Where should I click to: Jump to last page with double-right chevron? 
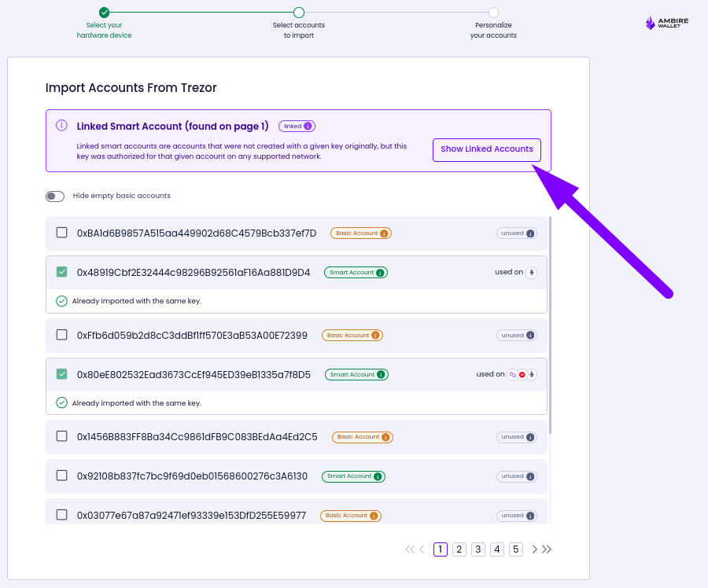547,549
